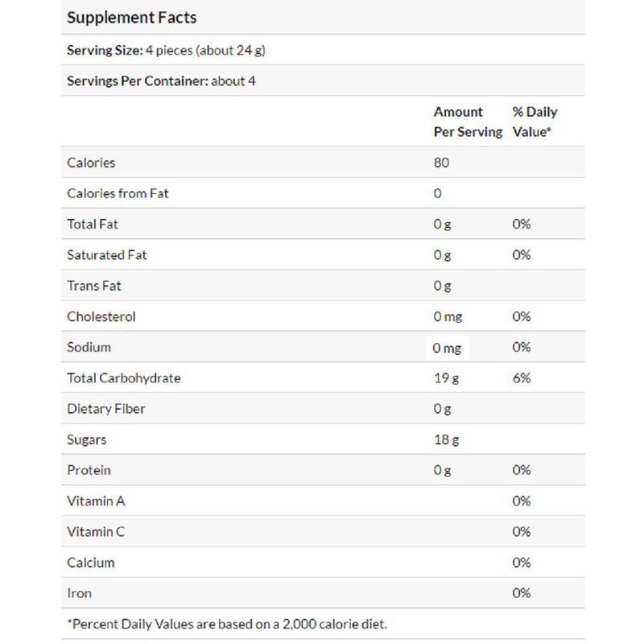Select the Cholesterol row label
This screenshot has height=644, width=644.
[101, 316]
